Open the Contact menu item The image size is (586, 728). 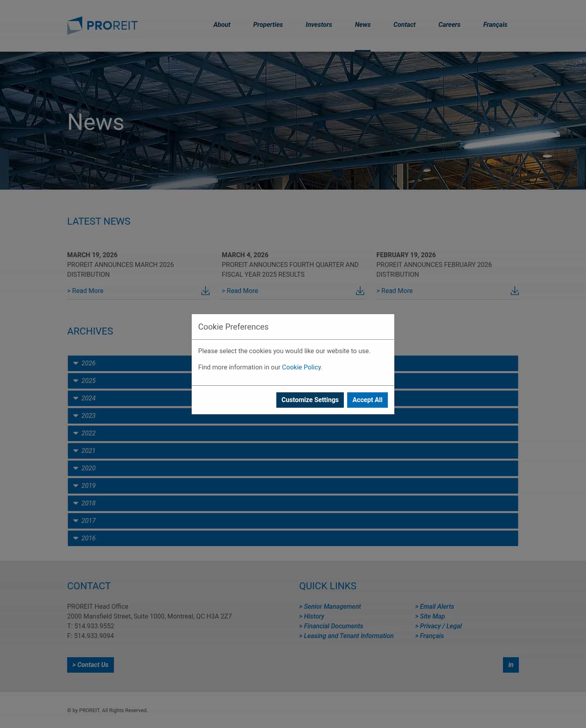405,25
